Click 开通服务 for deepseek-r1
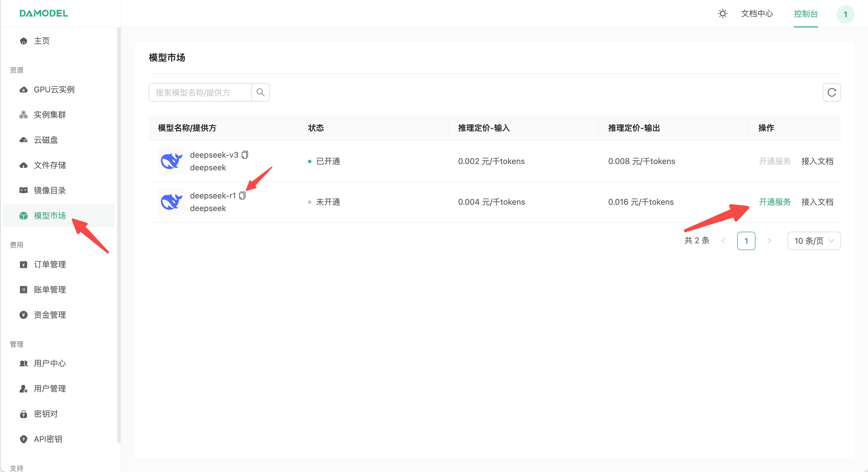Viewport: 868px width, 472px height. 775,202
